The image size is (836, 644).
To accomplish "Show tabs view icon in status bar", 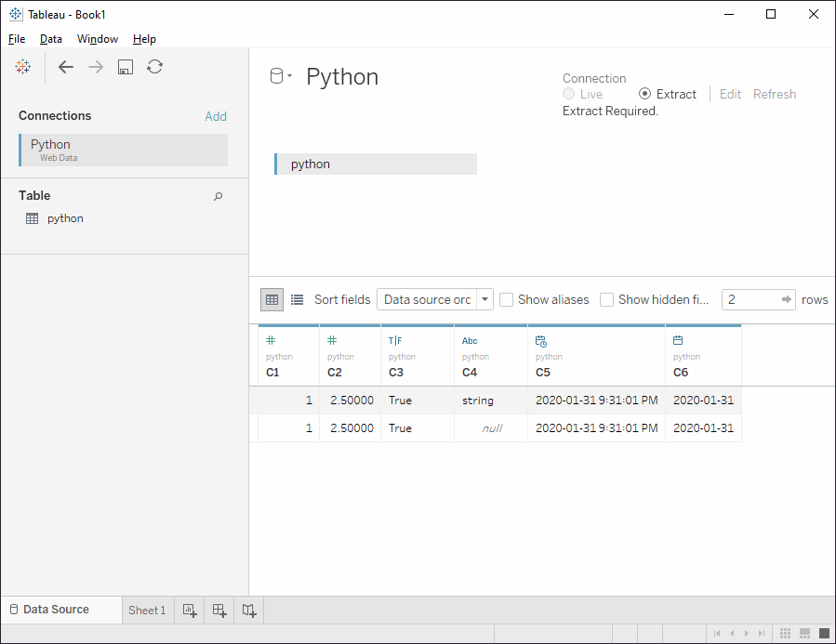I will pyautogui.click(x=824, y=634).
